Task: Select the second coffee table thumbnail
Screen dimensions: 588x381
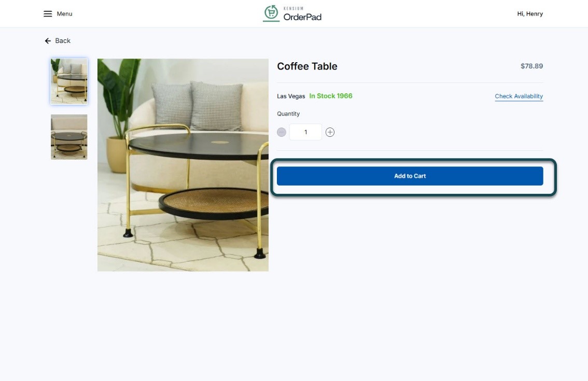Action: click(69, 137)
